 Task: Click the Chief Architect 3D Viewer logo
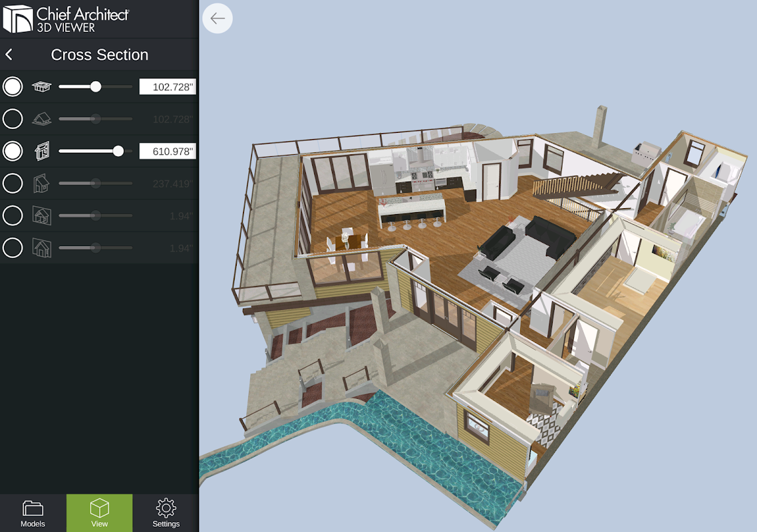coord(66,19)
